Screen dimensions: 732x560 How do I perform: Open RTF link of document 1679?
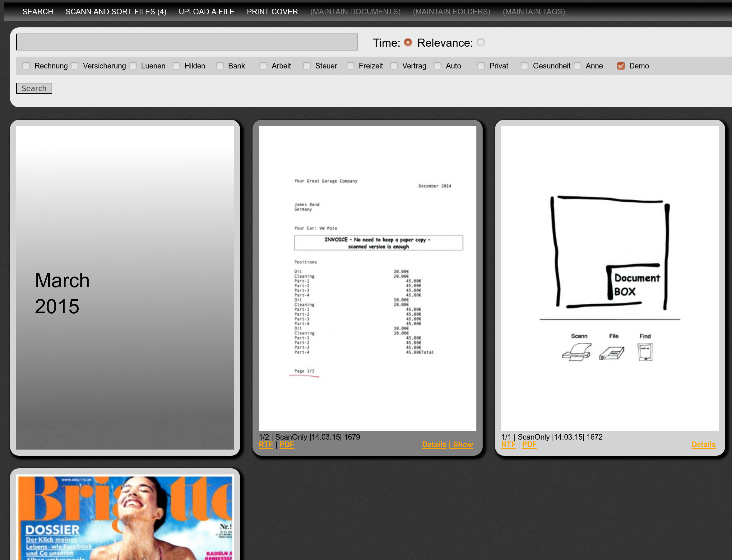coord(266,444)
